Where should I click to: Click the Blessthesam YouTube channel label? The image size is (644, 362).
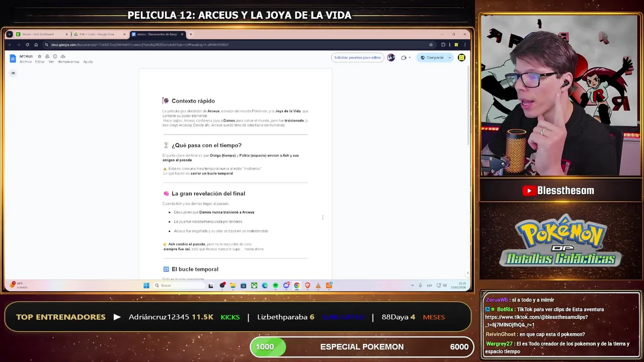point(558,191)
